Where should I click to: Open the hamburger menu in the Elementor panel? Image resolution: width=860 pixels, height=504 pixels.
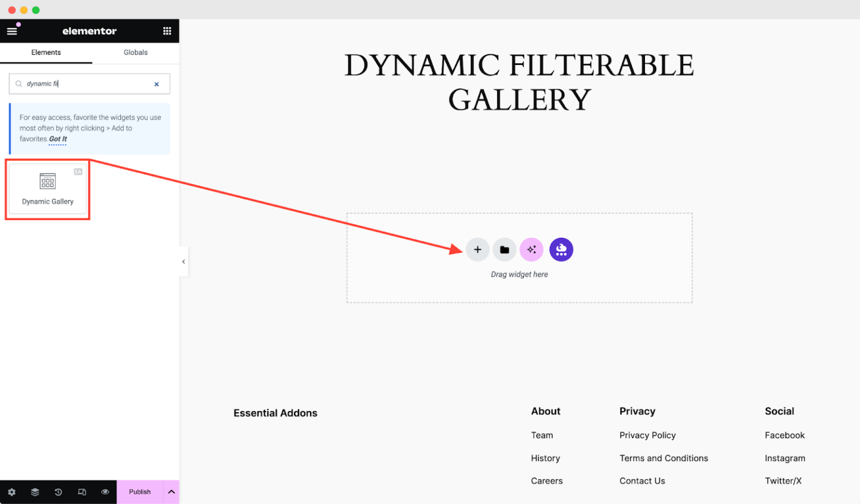click(x=12, y=31)
